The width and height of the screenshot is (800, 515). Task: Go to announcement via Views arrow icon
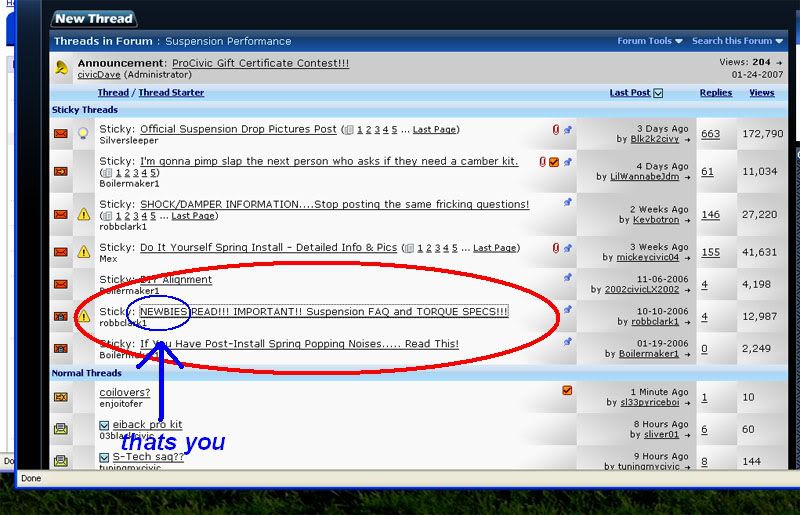coord(779,63)
